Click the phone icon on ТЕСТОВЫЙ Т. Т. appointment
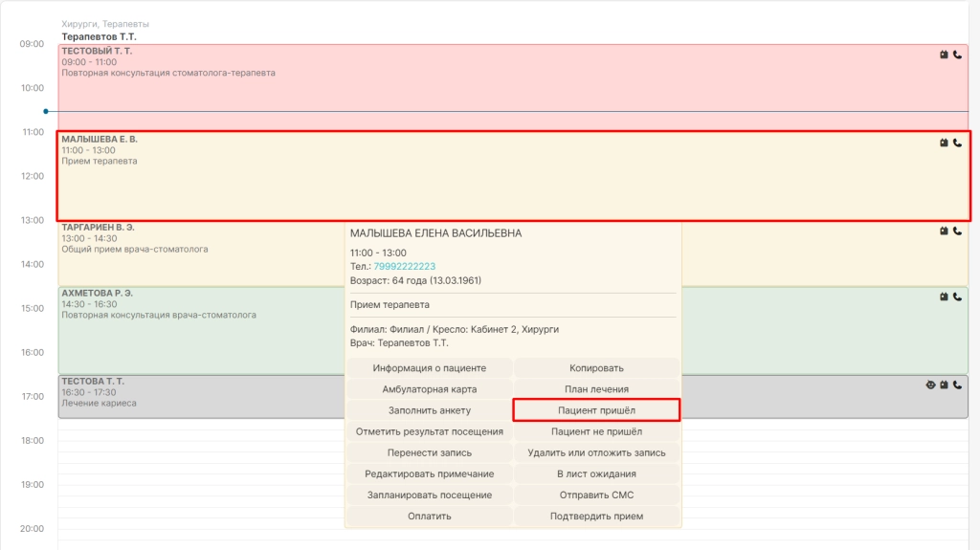The height and width of the screenshot is (550, 980). click(957, 55)
